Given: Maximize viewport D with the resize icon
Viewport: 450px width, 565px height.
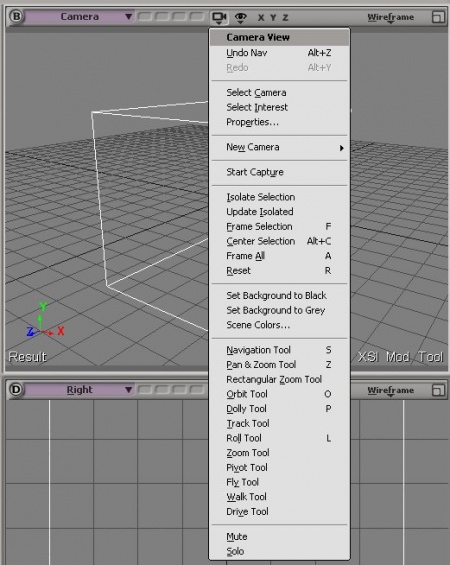Looking at the screenshot, I should click(438, 390).
